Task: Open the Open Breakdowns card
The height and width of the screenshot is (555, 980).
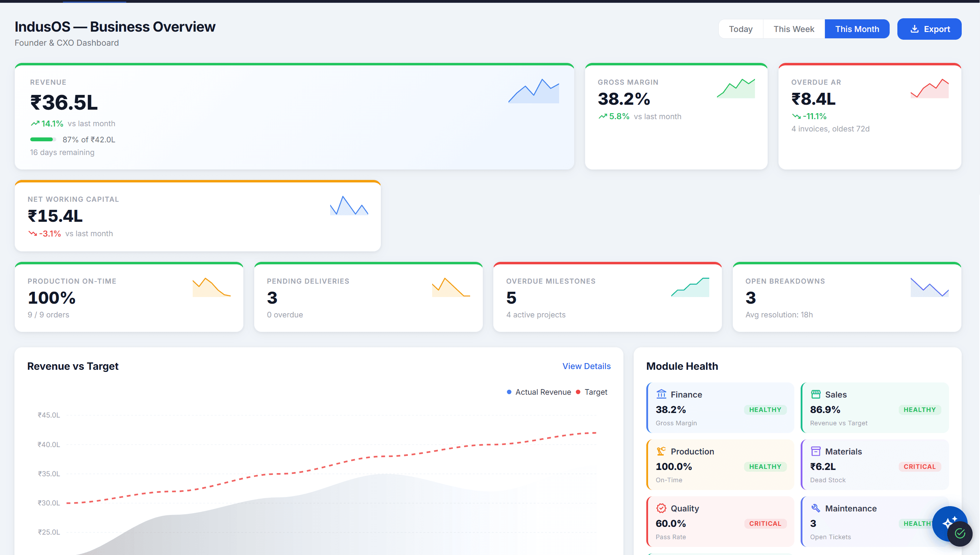Action: 847,297
